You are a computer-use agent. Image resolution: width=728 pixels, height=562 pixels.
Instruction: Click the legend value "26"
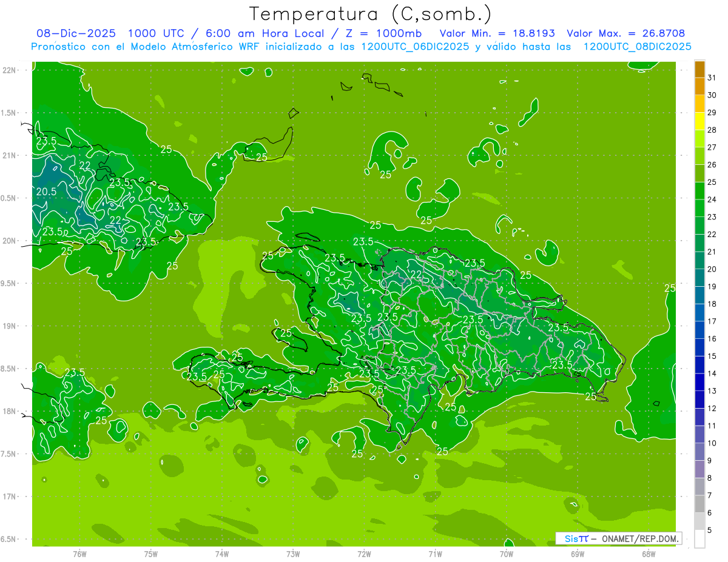tap(712, 164)
